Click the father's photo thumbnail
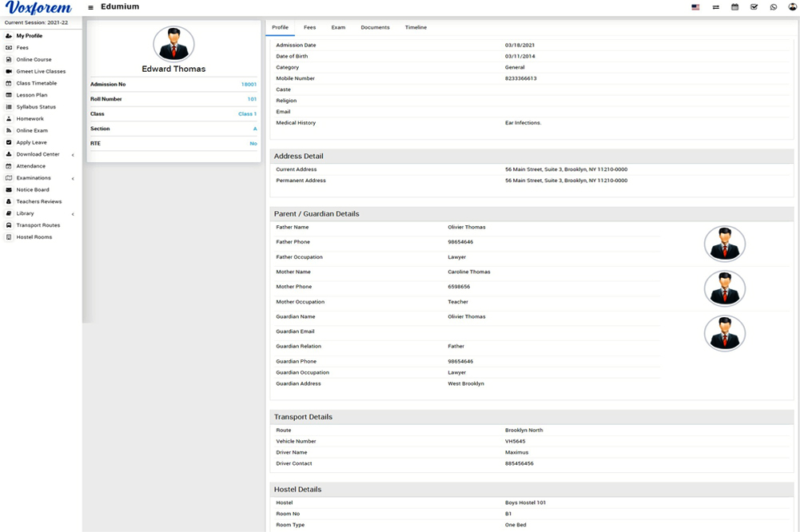Screen dimensions: 800x532 pyautogui.click(x=724, y=244)
